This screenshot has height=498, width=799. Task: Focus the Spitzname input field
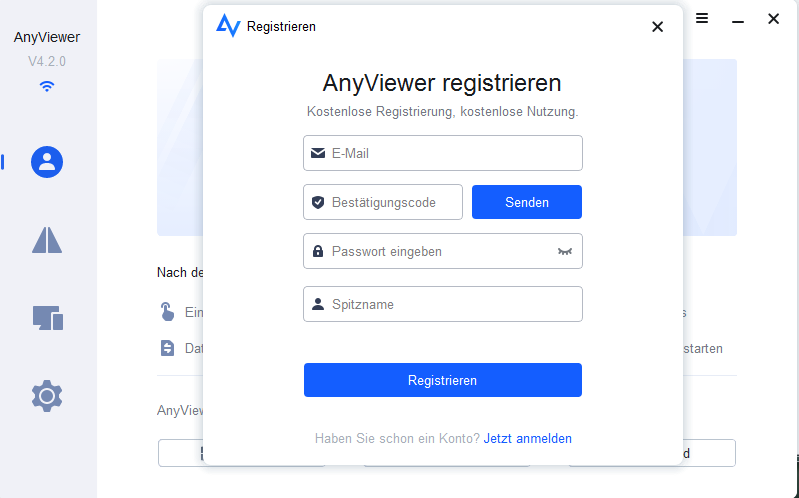450,305
